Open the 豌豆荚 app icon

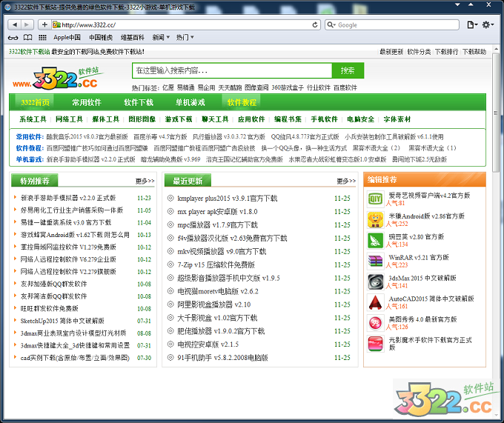pyautogui.click(x=375, y=240)
